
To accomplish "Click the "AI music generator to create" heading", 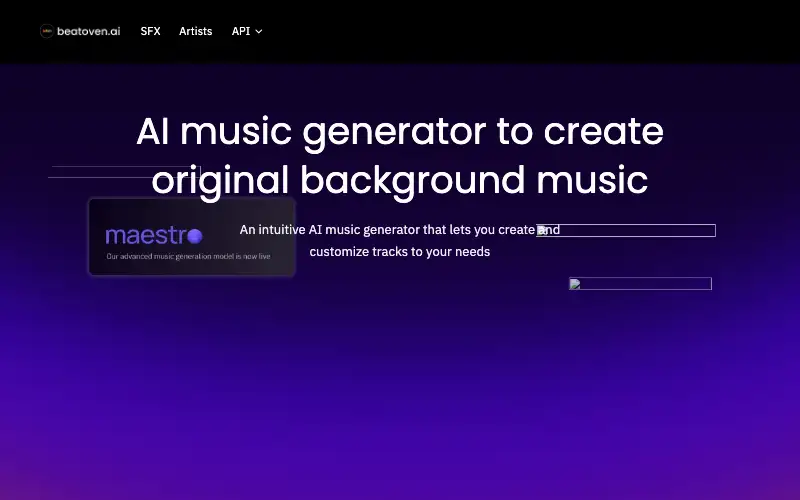I will point(400,132).
